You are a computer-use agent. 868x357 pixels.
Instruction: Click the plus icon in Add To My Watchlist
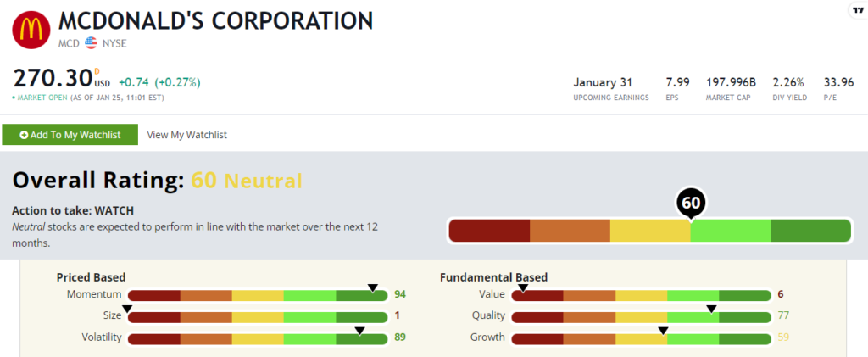24,135
